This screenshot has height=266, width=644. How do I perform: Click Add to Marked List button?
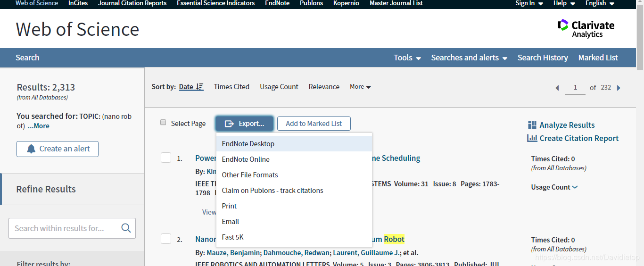point(314,124)
